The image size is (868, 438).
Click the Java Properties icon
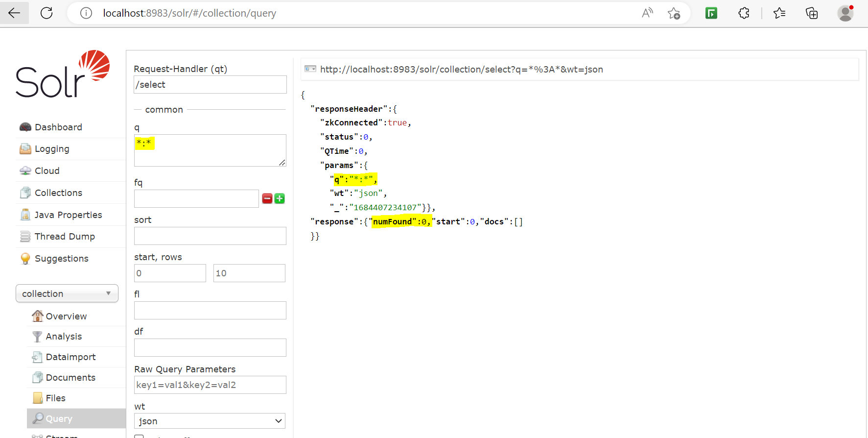coord(25,215)
